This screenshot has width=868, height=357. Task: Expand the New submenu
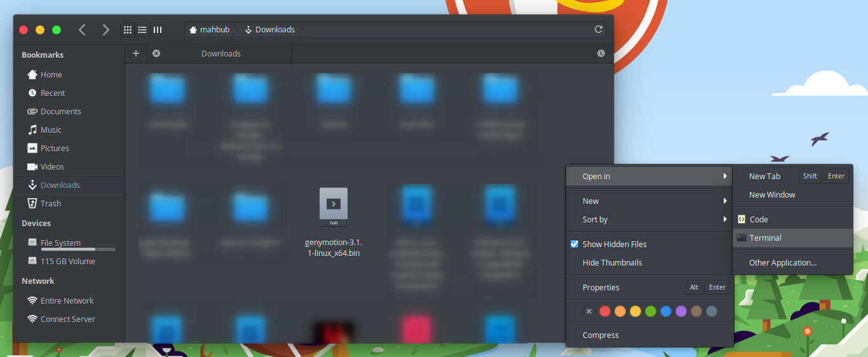[x=649, y=201]
